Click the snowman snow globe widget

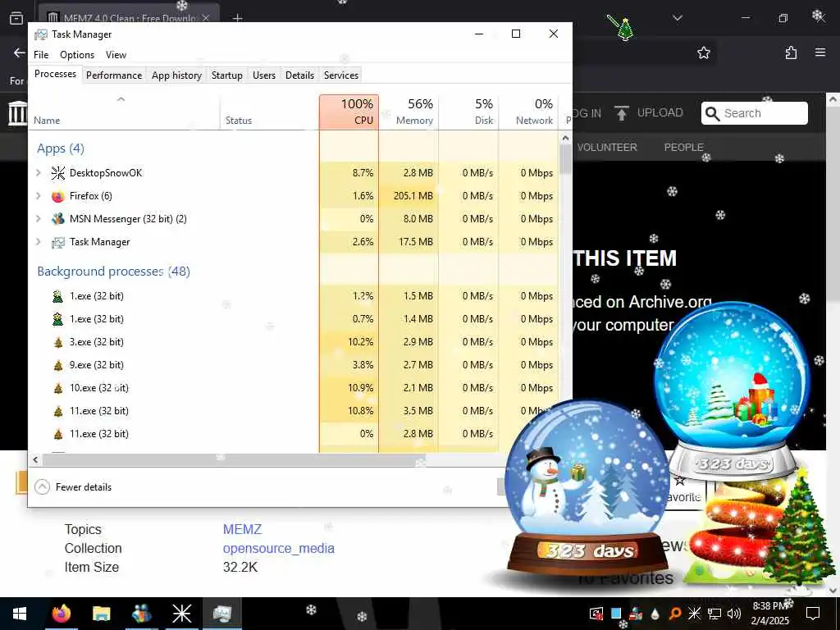(x=587, y=487)
